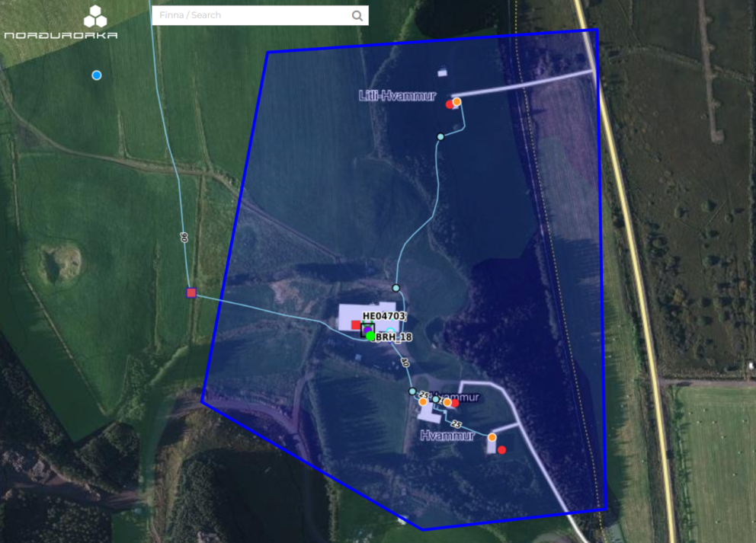Image resolution: width=756 pixels, height=543 pixels.
Task: Click the magnifying glass search icon
Action: [357, 15]
